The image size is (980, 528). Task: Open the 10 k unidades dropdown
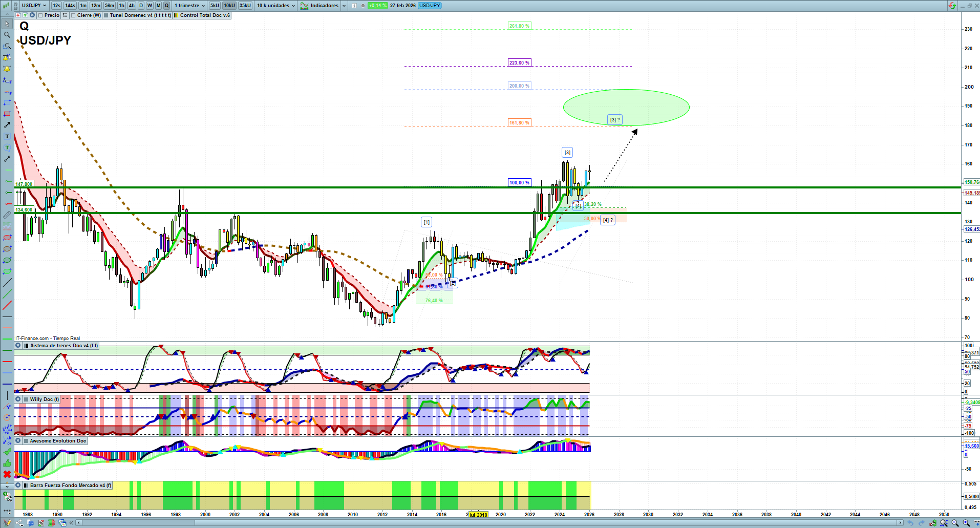[x=276, y=6]
